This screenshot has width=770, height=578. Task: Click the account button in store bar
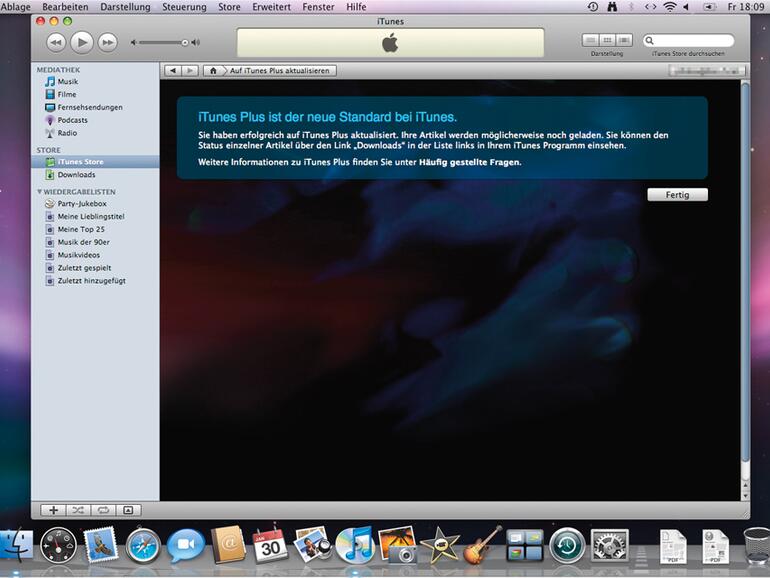(706, 71)
